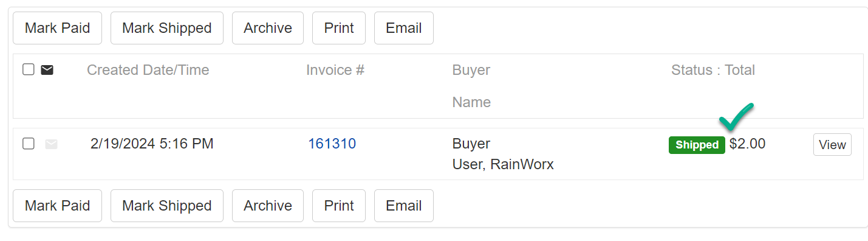The height and width of the screenshot is (241, 868).
Task: Click top Mark Shipped button
Action: [167, 28]
